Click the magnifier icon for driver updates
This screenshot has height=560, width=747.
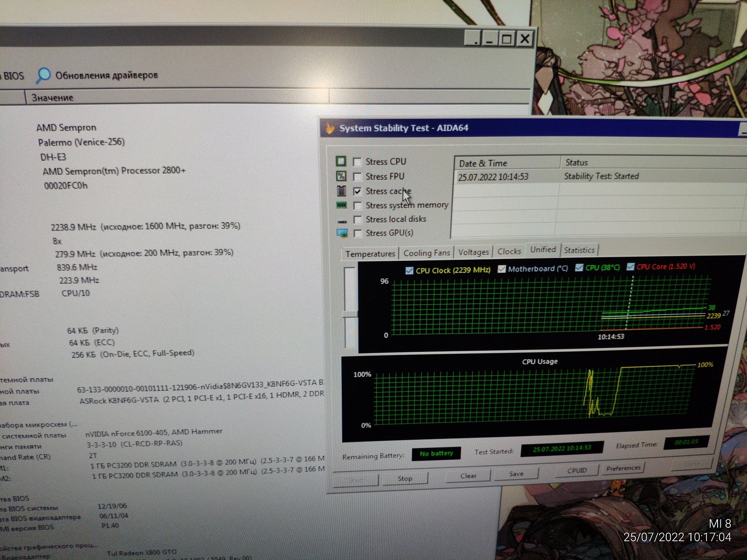[43, 75]
